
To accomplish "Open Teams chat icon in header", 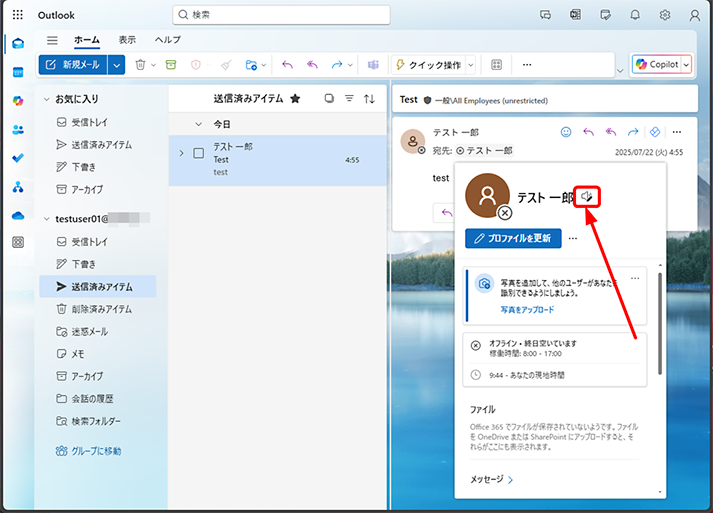I will 545,15.
